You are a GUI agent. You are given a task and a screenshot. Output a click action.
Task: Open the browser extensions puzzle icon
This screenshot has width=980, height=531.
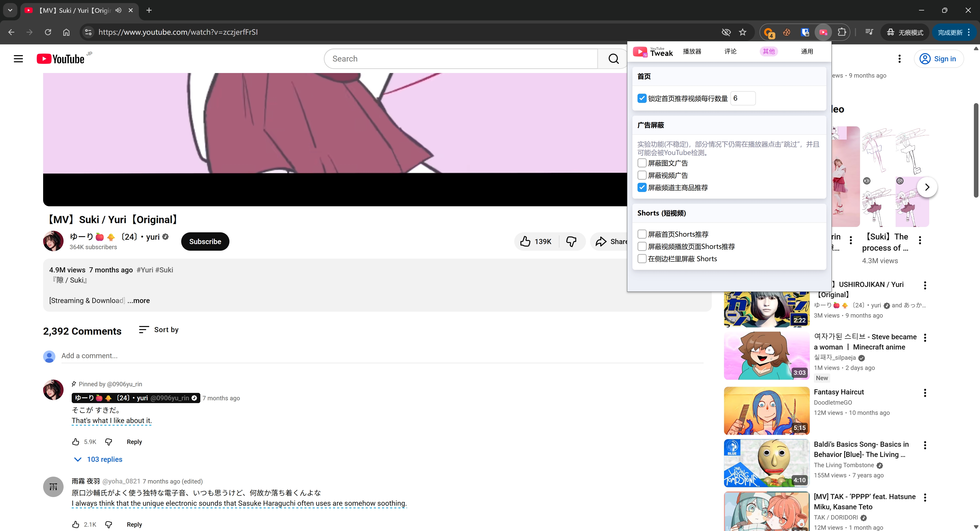[x=842, y=32]
